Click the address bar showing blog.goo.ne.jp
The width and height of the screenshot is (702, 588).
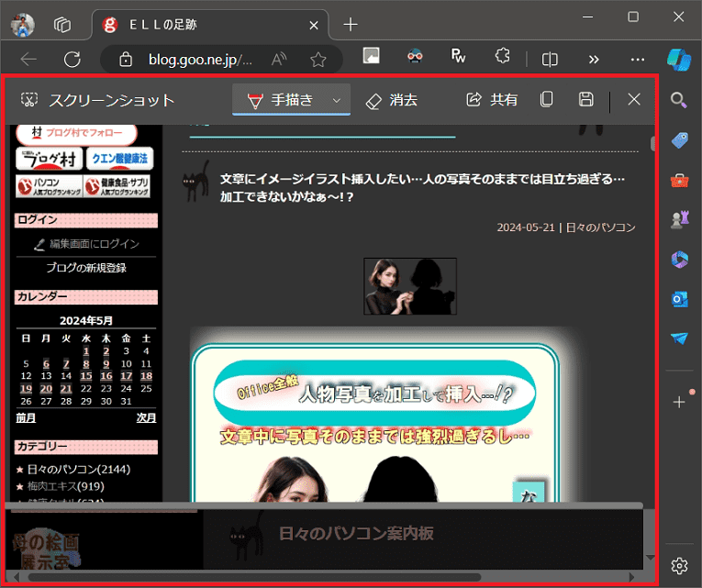[x=199, y=60]
